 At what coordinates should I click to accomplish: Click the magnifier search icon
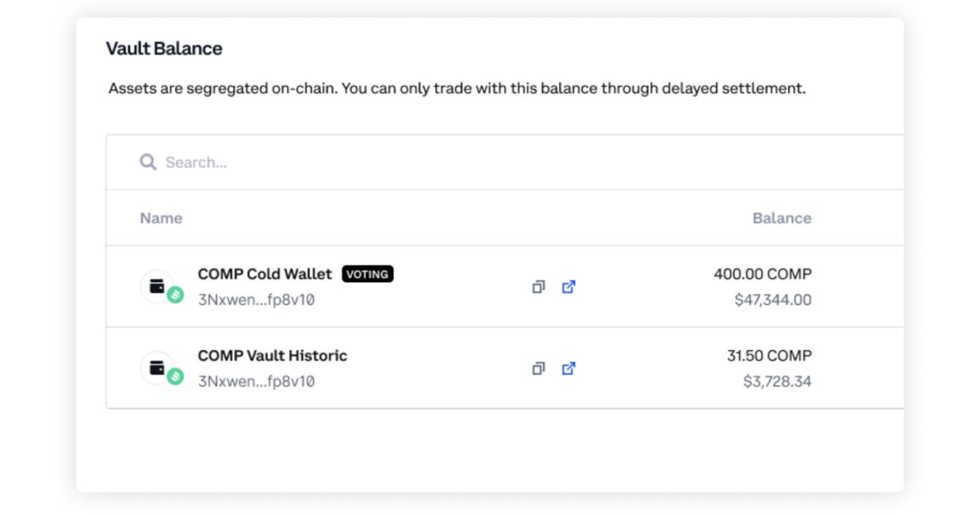click(148, 162)
